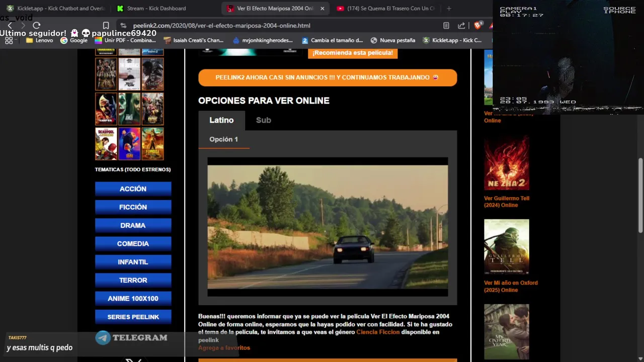
Task: Open a new browser tab
Action: tap(449, 9)
